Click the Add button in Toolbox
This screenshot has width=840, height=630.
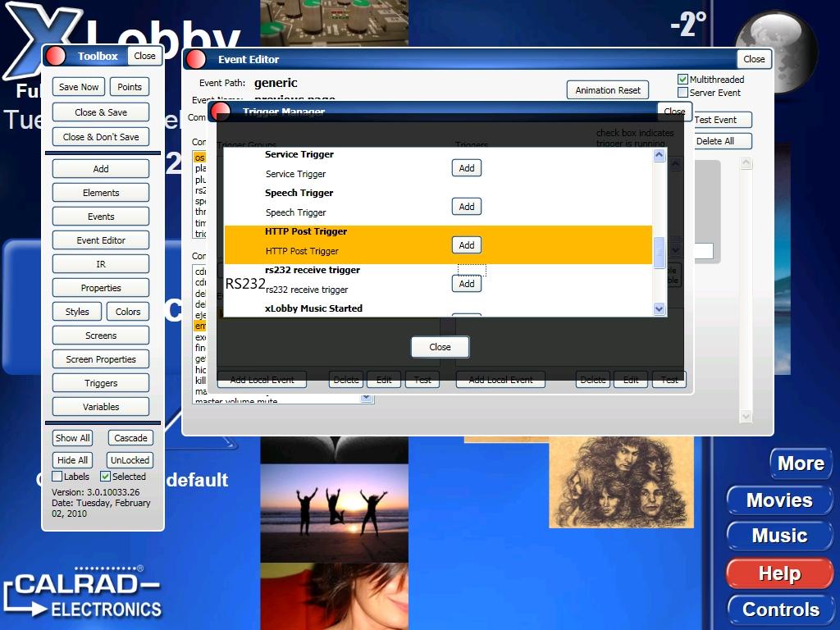101,169
